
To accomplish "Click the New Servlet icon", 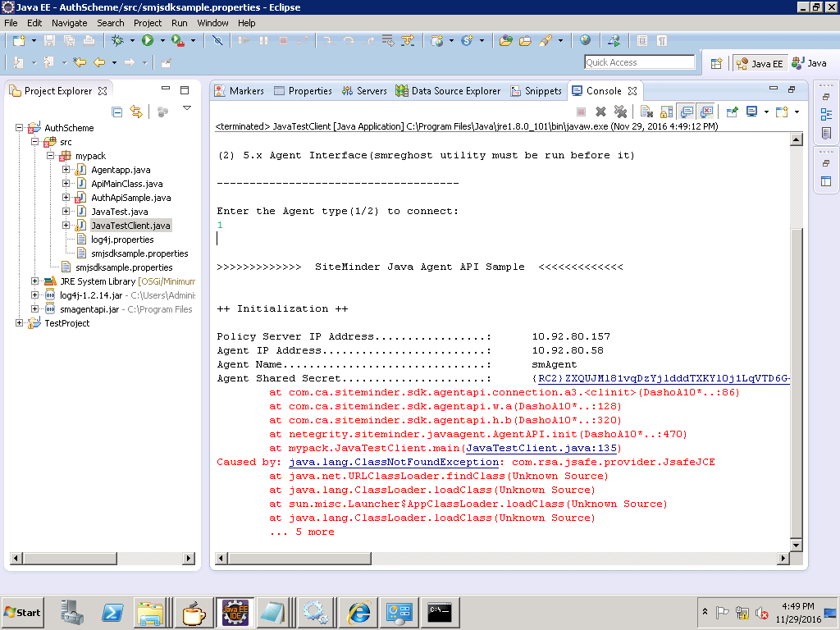I will (467, 41).
